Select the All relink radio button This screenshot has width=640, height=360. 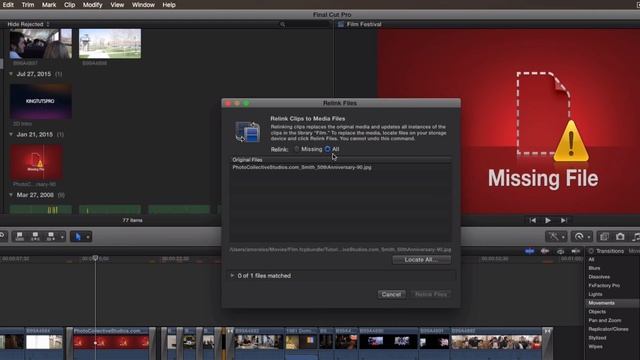327,149
